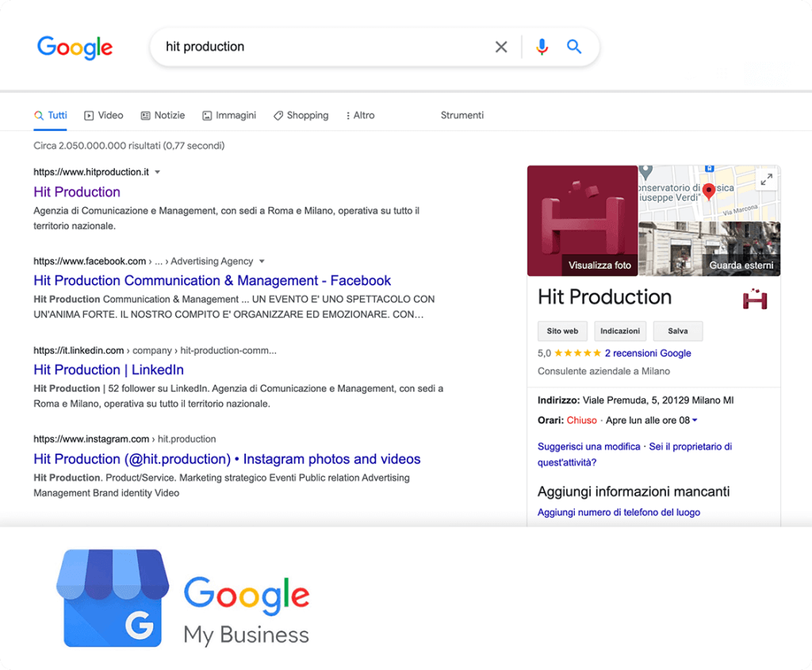Viewport: 812px width, 670px height.
Task: Click Visualizza foto thumbnail
Action: coord(583,220)
